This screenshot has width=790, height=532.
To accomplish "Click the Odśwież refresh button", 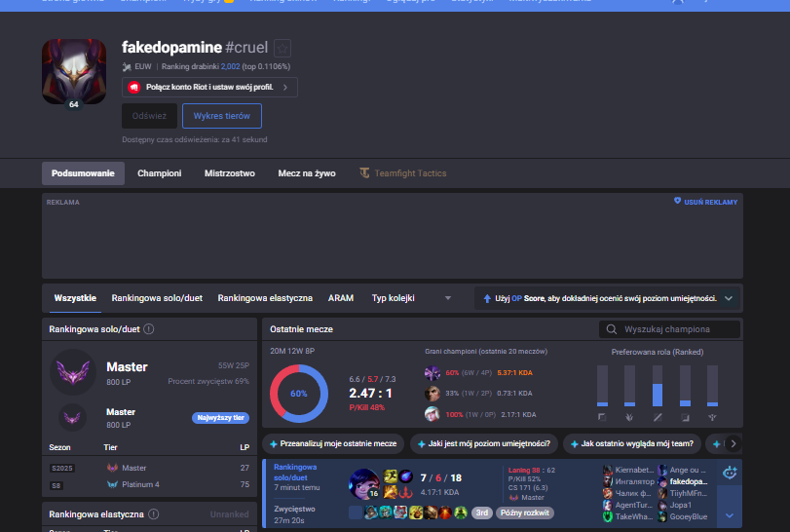I will (149, 116).
